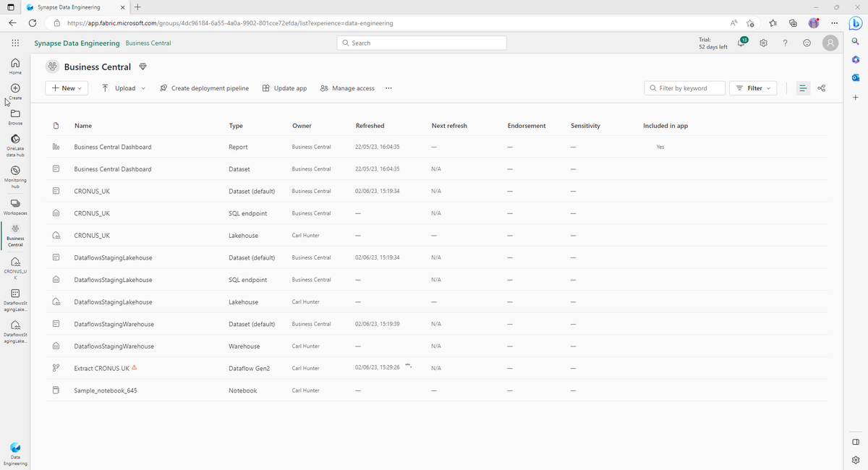Click the Report icon of Business Central Dashboard

click(x=56, y=147)
